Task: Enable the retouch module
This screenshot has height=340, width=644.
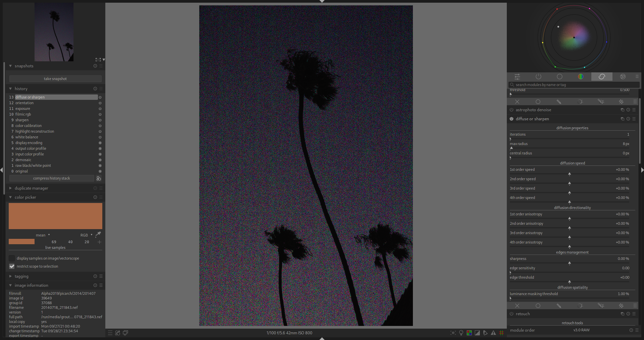Action: (512, 314)
